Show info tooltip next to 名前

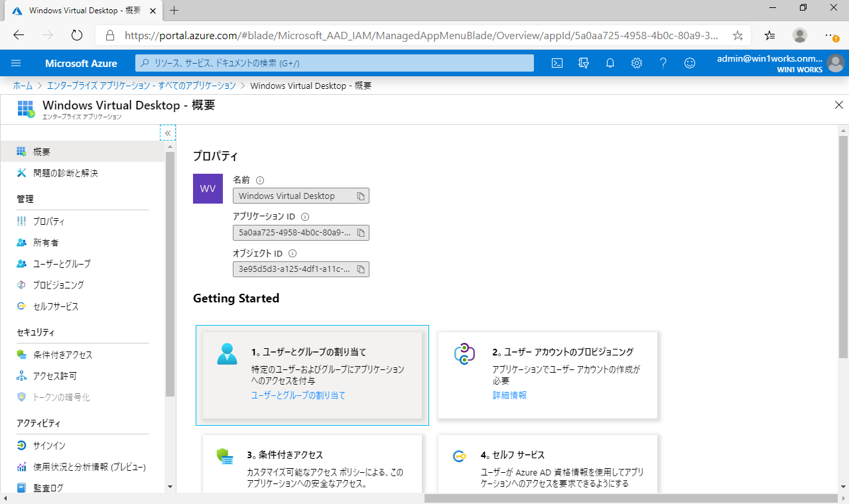point(260,180)
